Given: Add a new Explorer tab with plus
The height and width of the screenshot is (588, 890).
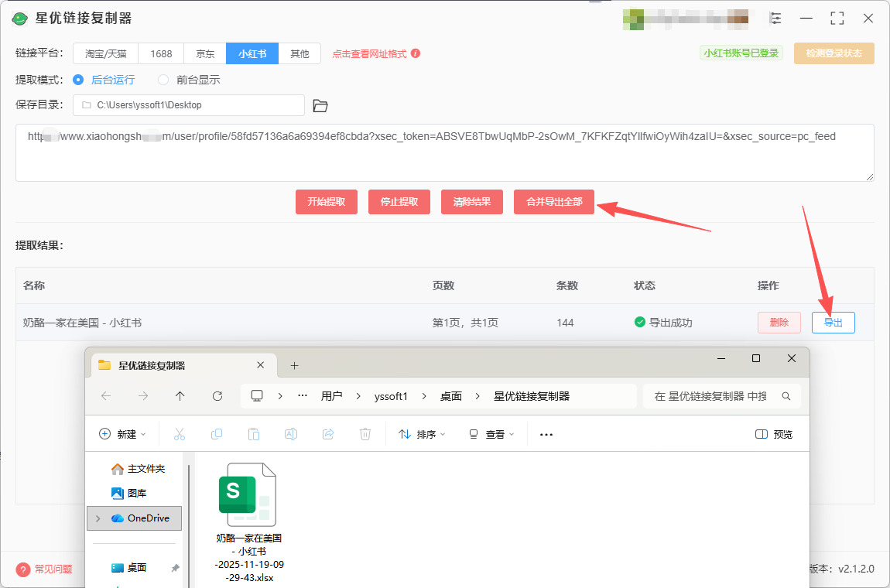Looking at the screenshot, I should [294, 365].
